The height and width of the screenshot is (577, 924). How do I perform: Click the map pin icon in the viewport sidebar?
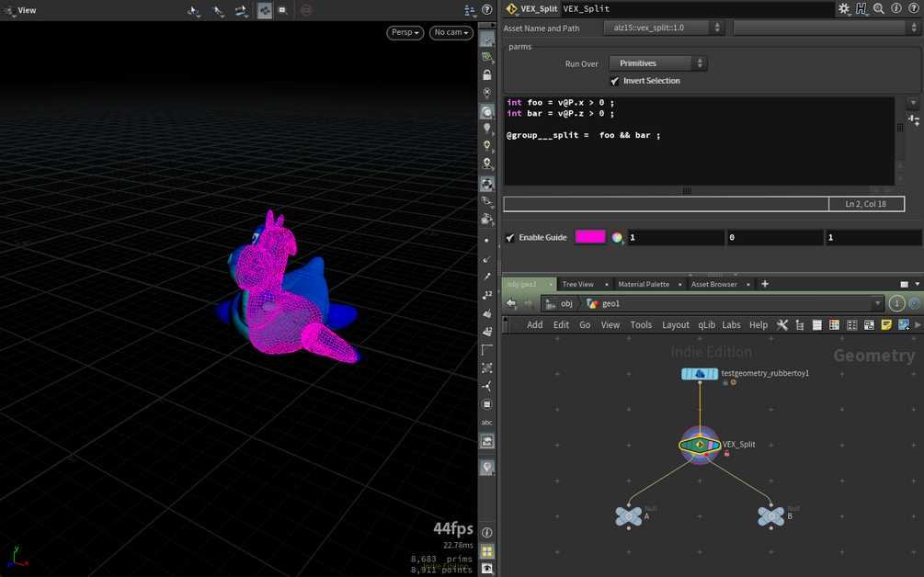click(486, 468)
